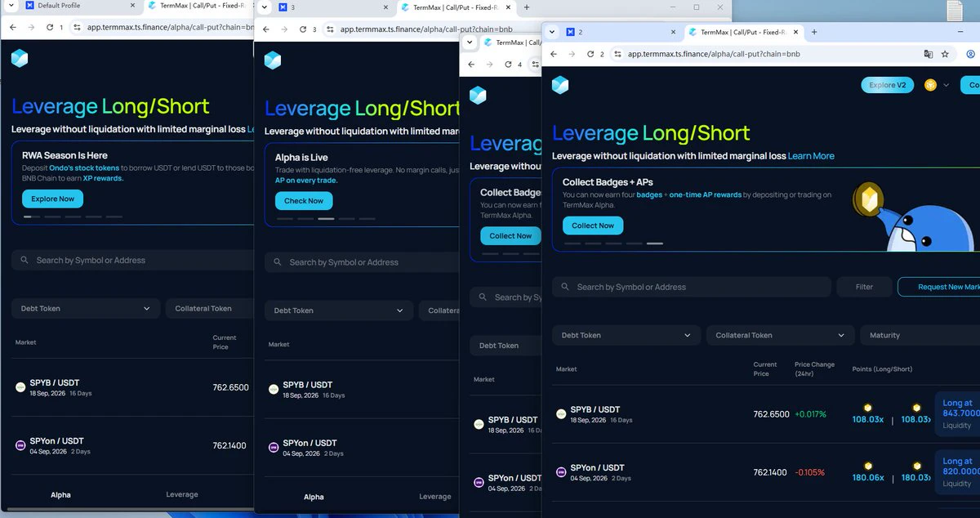Viewport: 980px width, 518px height.
Task: Open new tab in front profile 2 window
Action: coord(814,32)
